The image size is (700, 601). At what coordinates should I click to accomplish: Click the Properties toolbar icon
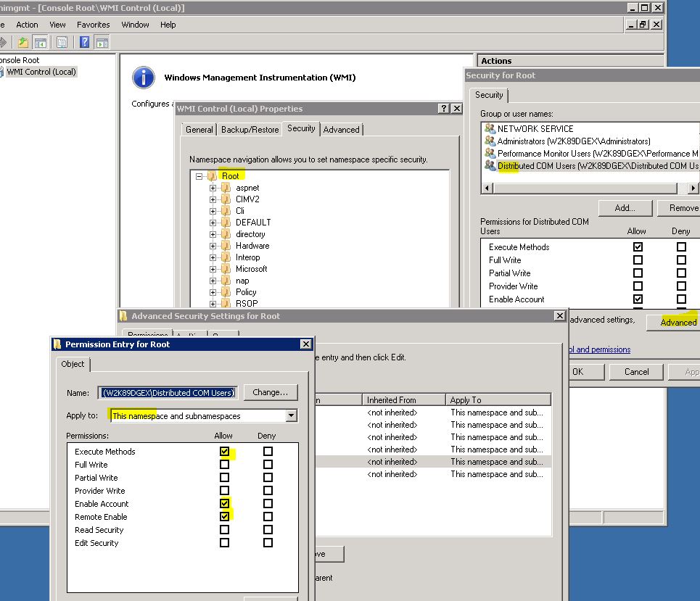(62, 43)
